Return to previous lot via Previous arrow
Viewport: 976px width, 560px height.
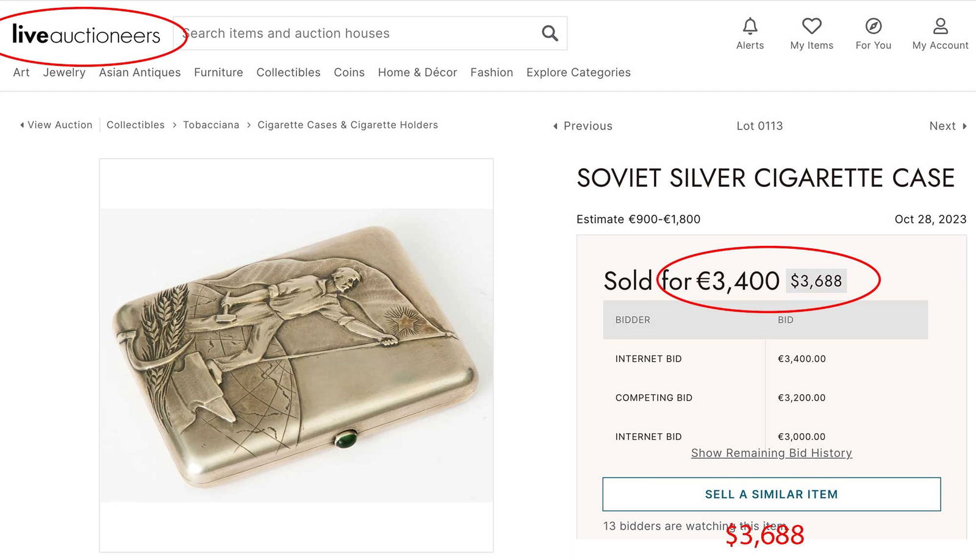point(584,126)
